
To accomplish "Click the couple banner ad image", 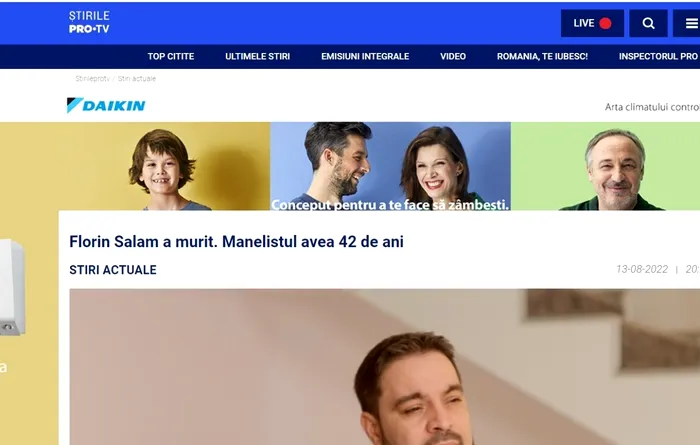I will [390, 166].
